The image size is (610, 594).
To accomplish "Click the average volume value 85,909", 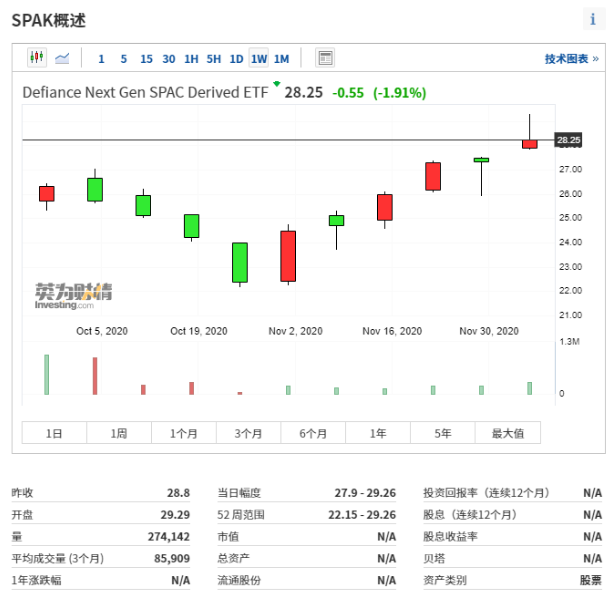I will point(172,558).
